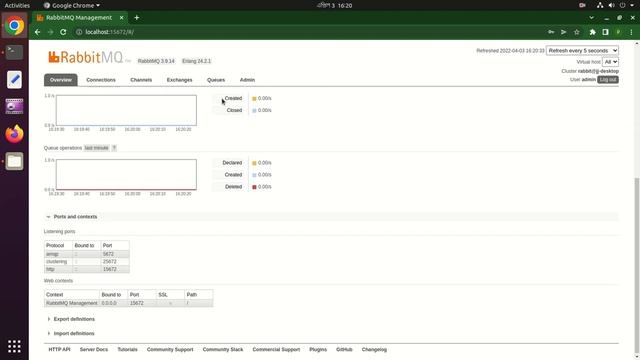Open a new Chrome tab

[136, 18]
